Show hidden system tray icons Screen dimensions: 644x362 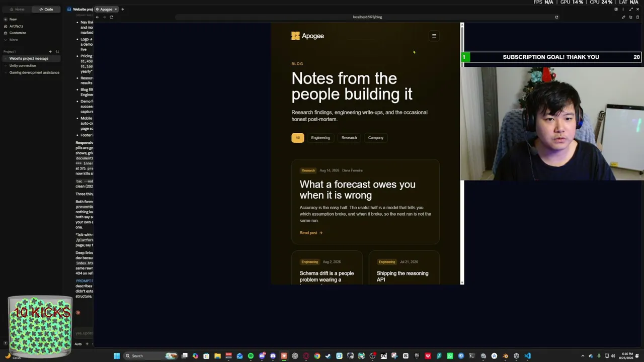click(x=583, y=356)
